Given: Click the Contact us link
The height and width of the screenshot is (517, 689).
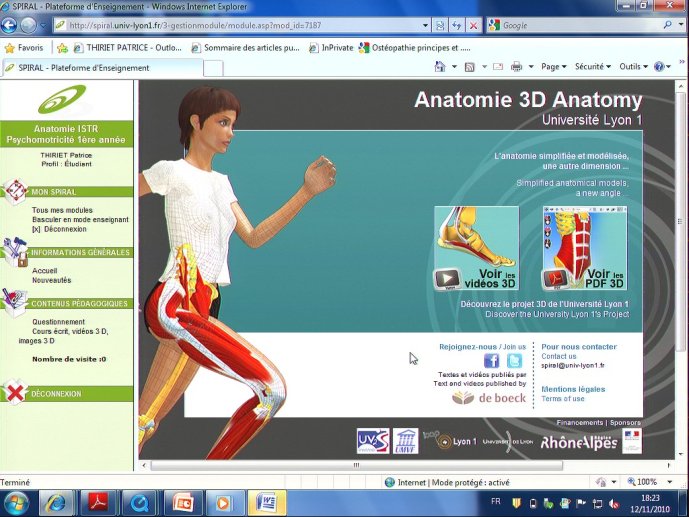Looking at the screenshot, I should (x=558, y=356).
